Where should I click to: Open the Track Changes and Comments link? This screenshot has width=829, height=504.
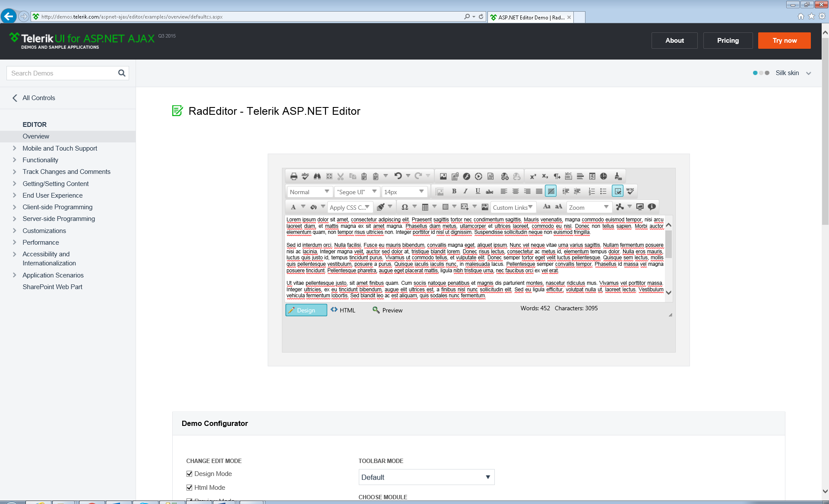pyautogui.click(x=66, y=172)
